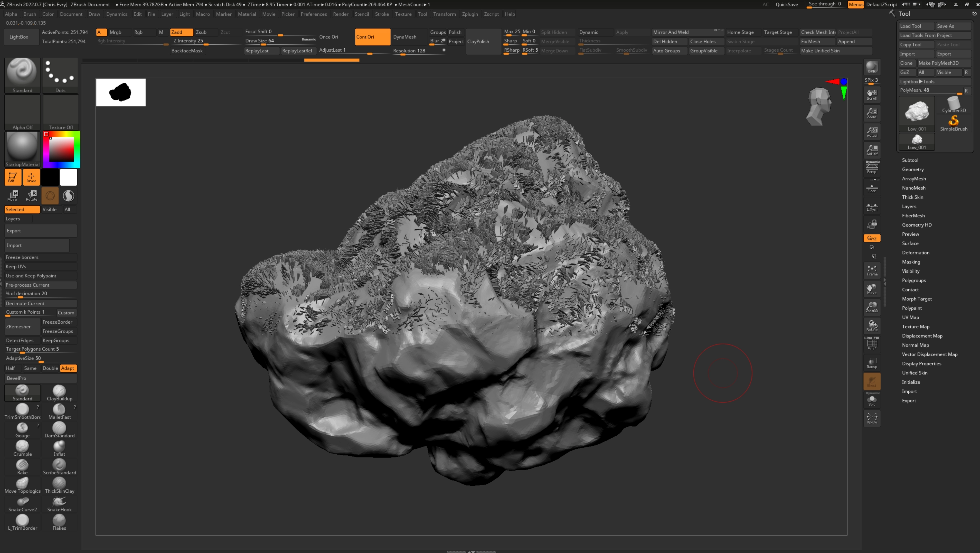The height and width of the screenshot is (553, 980).
Task: Toggle the Persp perspective icon
Action: pos(872,167)
